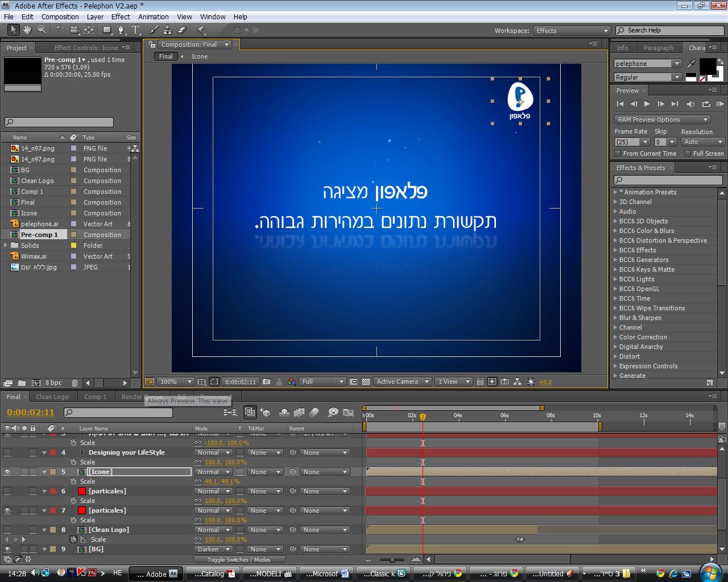Open the Workspace dropdown showing Effects
This screenshot has height=582, width=728.
pos(572,31)
